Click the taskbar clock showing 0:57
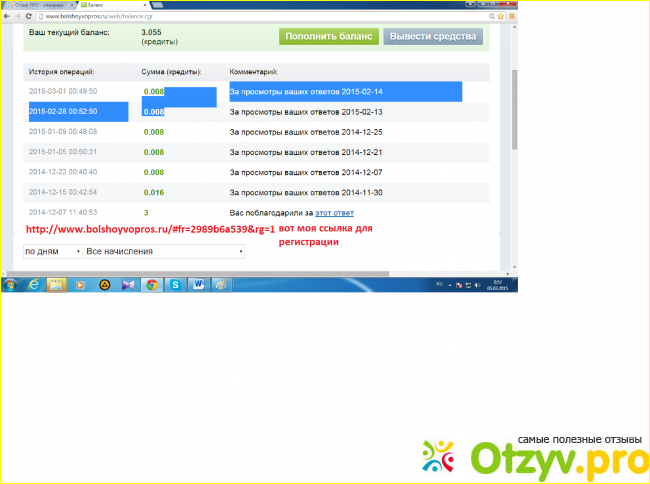 click(497, 285)
